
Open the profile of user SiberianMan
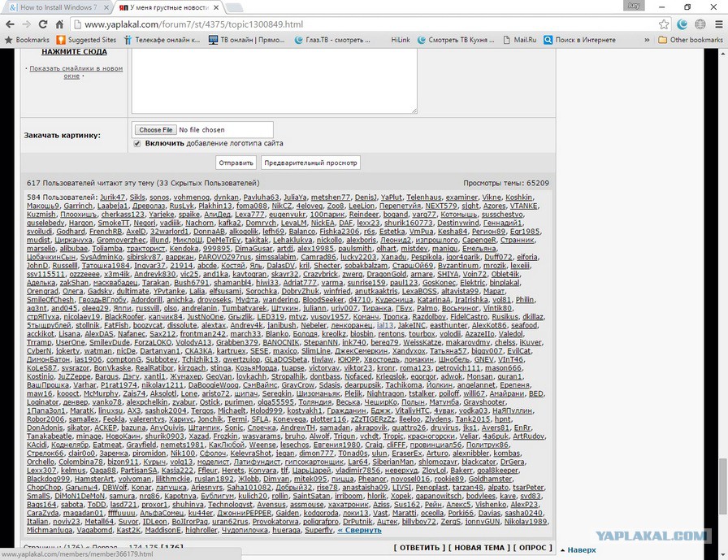pos(392,462)
